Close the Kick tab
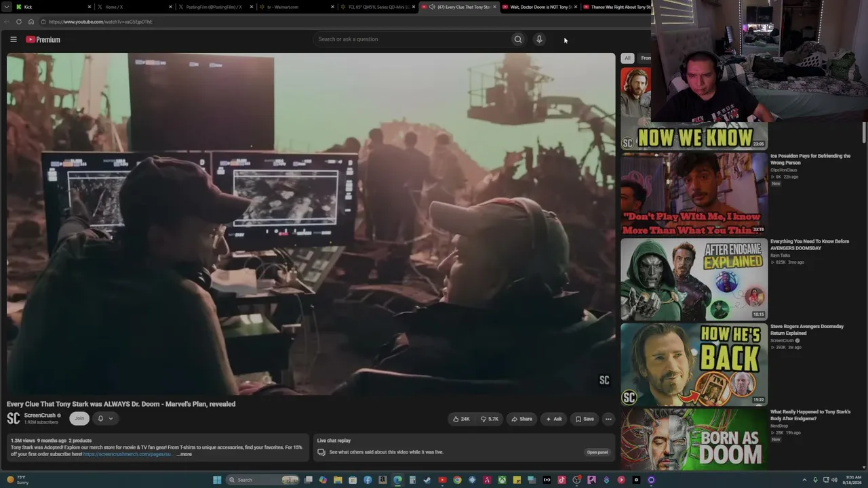This screenshot has height=488, width=868. click(x=89, y=7)
